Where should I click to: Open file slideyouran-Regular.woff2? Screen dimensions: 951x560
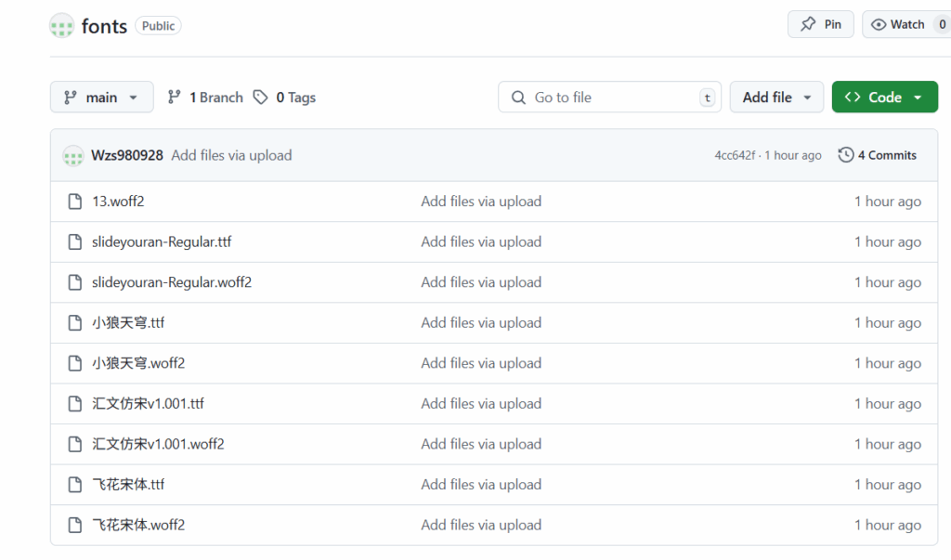tap(172, 282)
